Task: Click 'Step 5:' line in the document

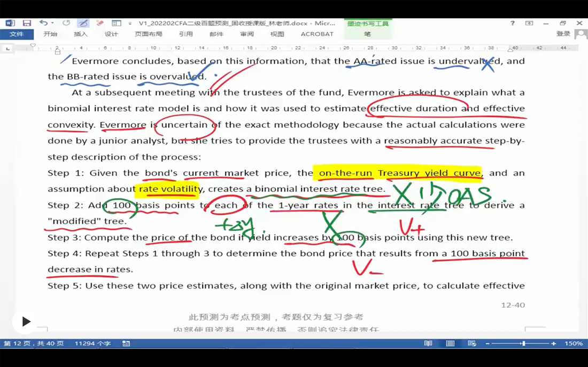Action: tap(286, 286)
